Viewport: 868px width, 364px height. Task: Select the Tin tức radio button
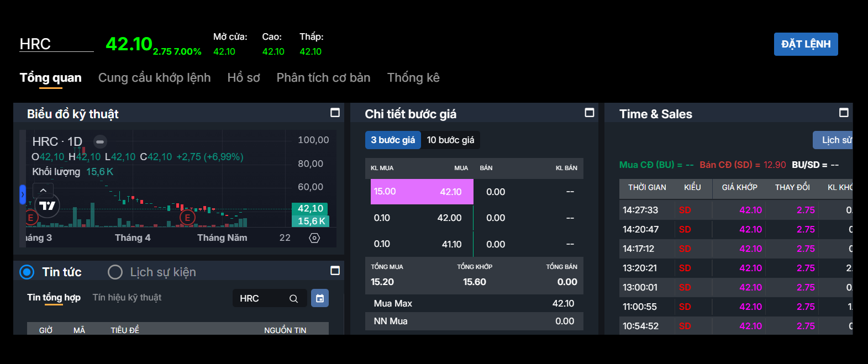tap(27, 272)
